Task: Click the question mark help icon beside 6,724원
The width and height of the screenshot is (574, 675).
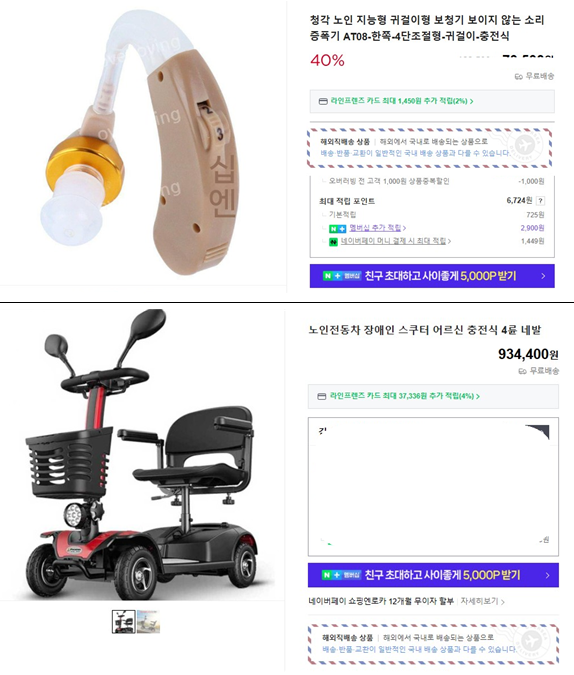Action: pos(541,201)
